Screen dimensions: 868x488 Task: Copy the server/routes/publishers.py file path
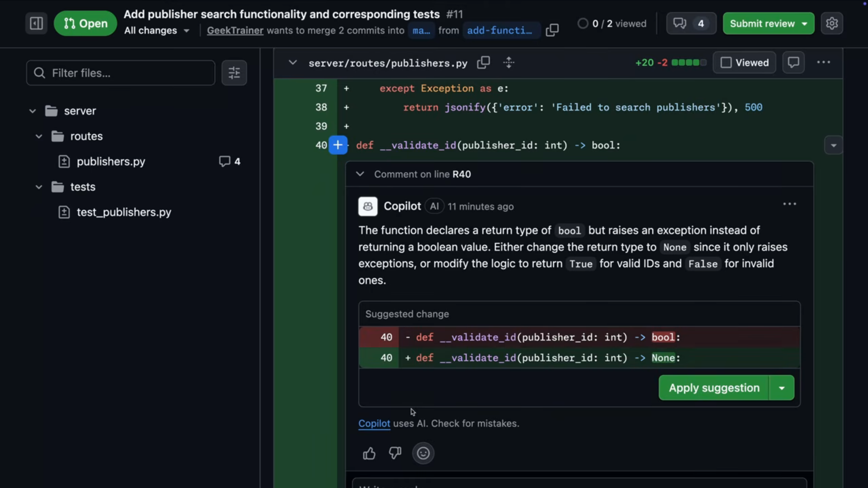(484, 62)
